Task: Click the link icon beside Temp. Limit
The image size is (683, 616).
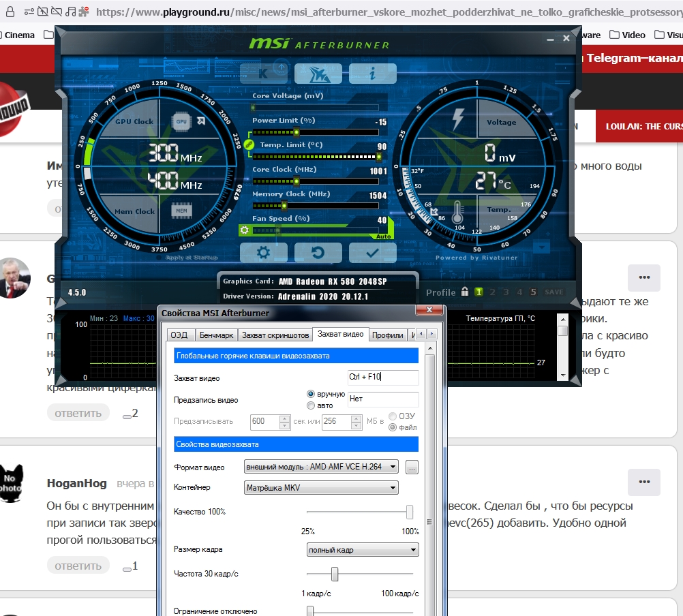Action: pyautogui.click(x=248, y=145)
